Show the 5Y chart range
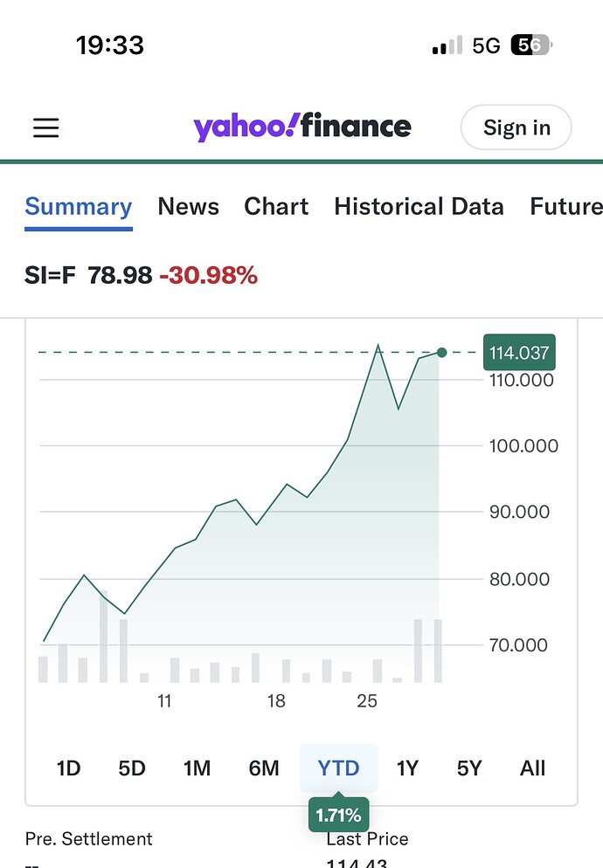Image resolution: width=603 pixels, height=868 pixels. point(469,768)
